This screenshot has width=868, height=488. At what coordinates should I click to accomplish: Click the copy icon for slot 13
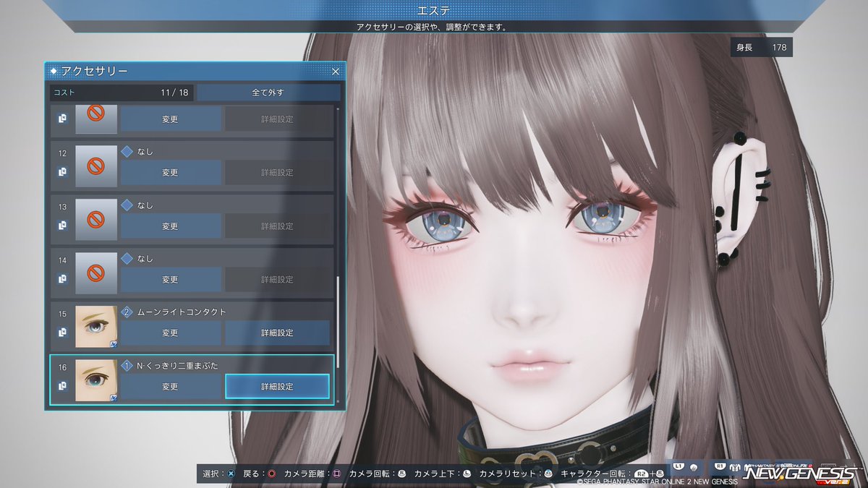pyautogui.click(x=62, y=226)
